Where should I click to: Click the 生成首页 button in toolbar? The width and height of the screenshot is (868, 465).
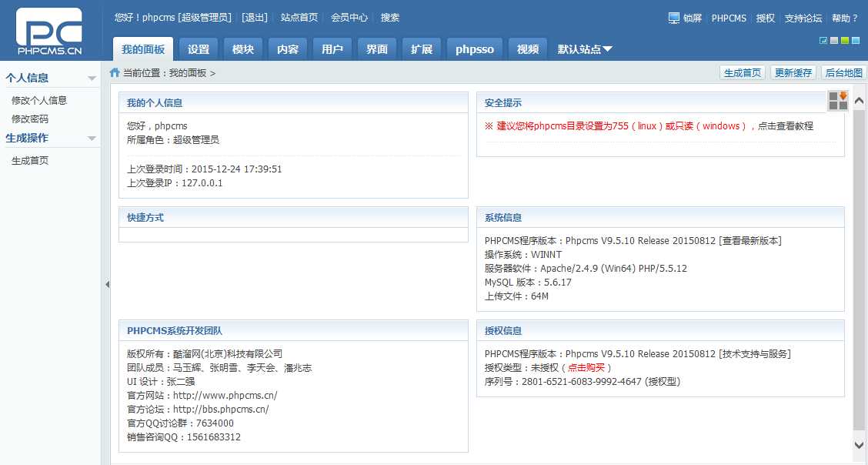pyautogui.click(x=743, y=72)
